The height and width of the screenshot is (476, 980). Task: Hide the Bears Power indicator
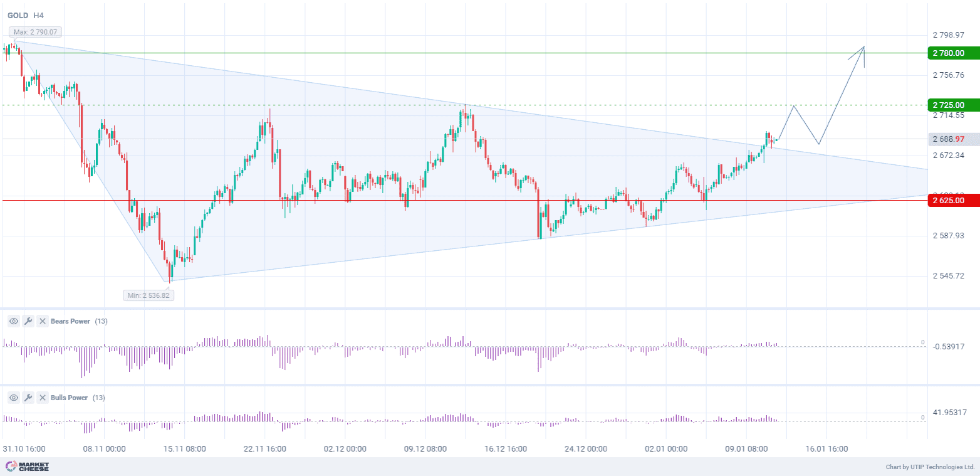(14, 321)
